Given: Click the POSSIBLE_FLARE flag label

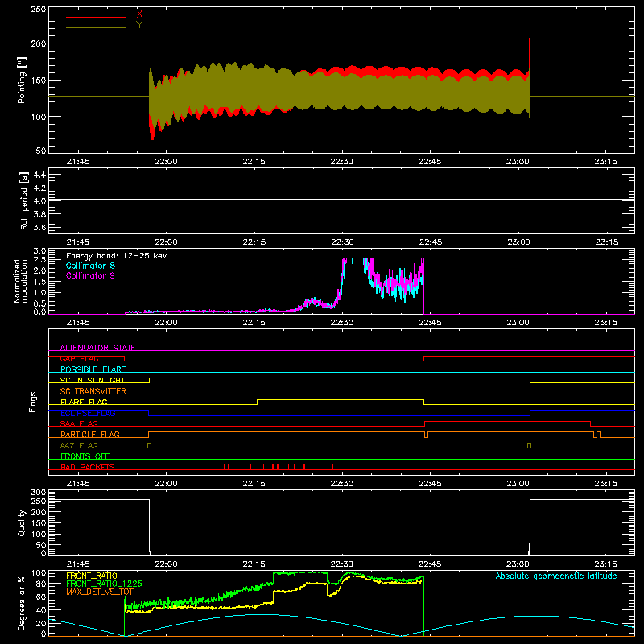Looking at the screenshot, I should (x=93, y=369).
